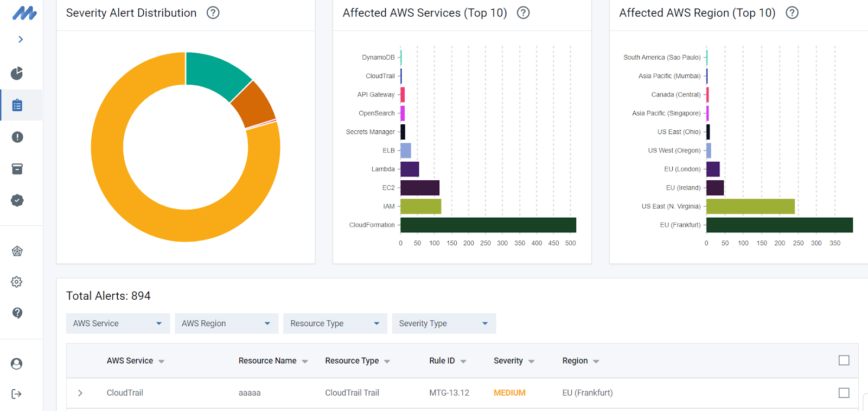Expand the CloudTrail aaaaa row
The image size is (868, 411).
pos(80,393)
